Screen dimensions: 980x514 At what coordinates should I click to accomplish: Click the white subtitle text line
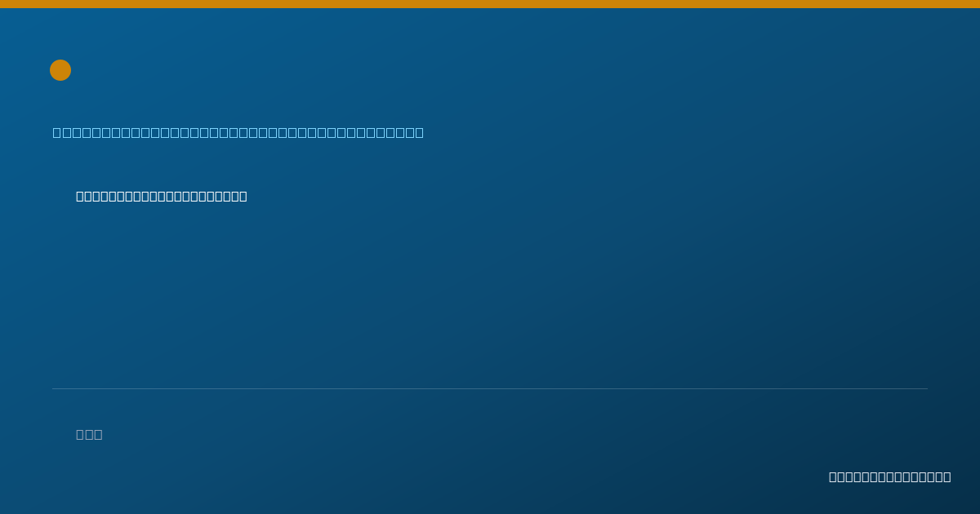coord(162,196)
